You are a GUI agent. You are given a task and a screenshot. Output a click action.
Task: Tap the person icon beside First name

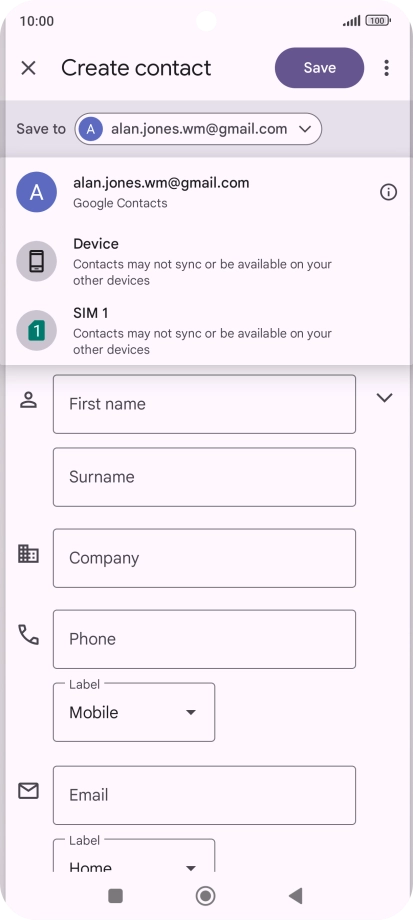28,400
